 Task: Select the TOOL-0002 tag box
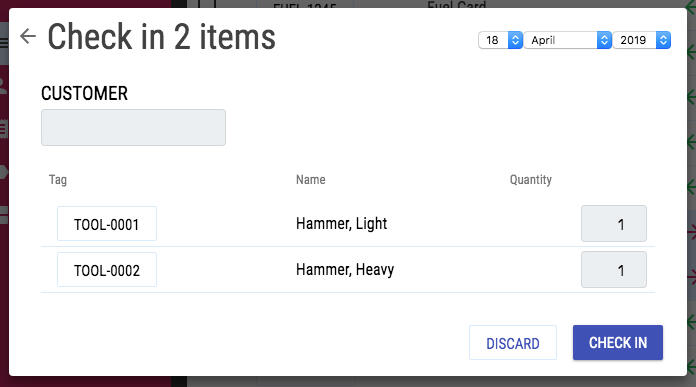click(107, 270)
